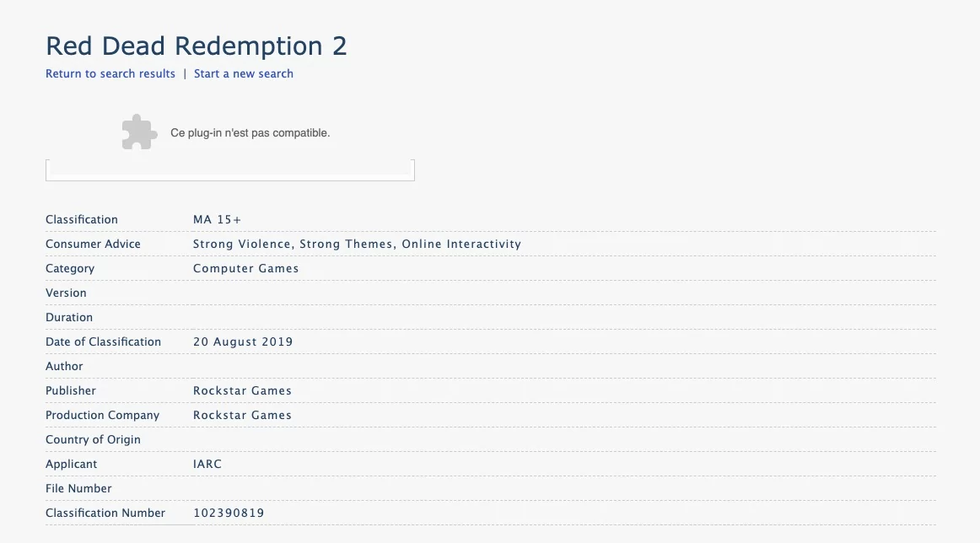Click the Red Dead Redemption 2 page title
Viewport: 980px width, 543px height.
coord(197,46)
